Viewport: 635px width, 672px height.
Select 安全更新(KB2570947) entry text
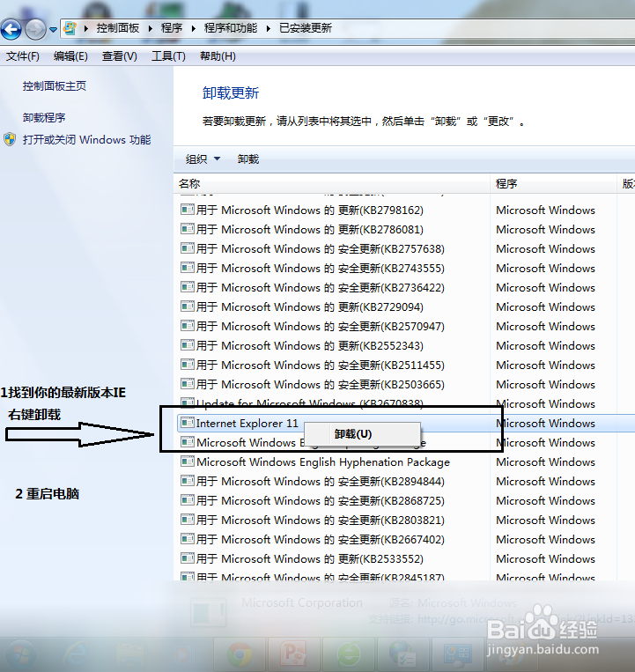tap(321, 326)
